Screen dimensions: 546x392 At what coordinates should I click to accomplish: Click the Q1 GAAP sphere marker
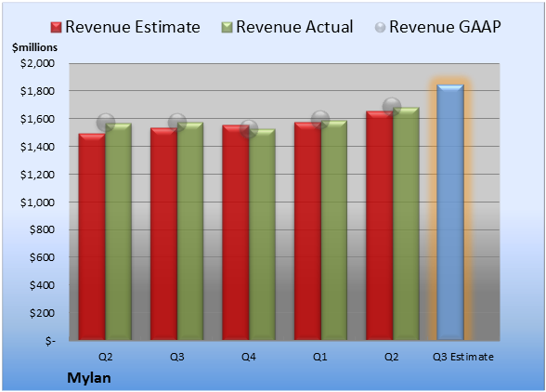[320, 120]
